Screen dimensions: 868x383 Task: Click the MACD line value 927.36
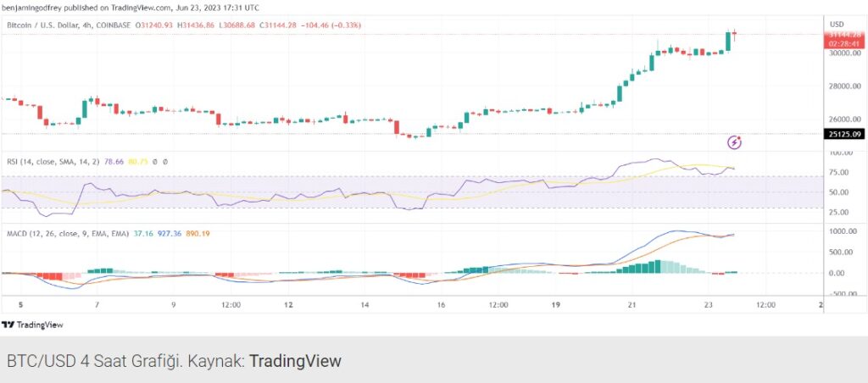[169, 234]
